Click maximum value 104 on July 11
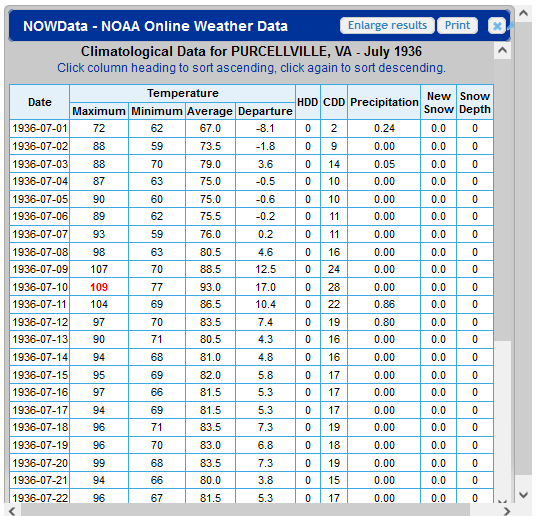Image resolution: width=538 pixels, height=516 pixels. (99, 304)
